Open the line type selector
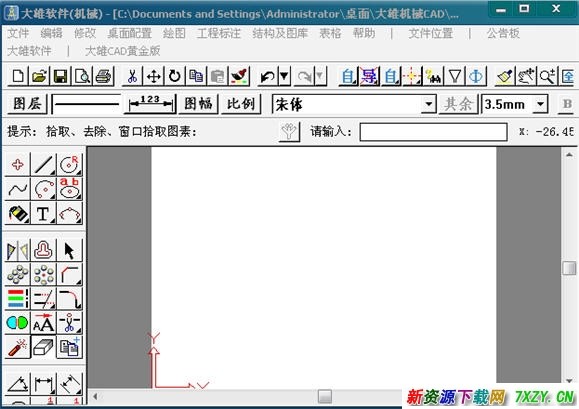 pyautogui.click(x=87, y=104)
